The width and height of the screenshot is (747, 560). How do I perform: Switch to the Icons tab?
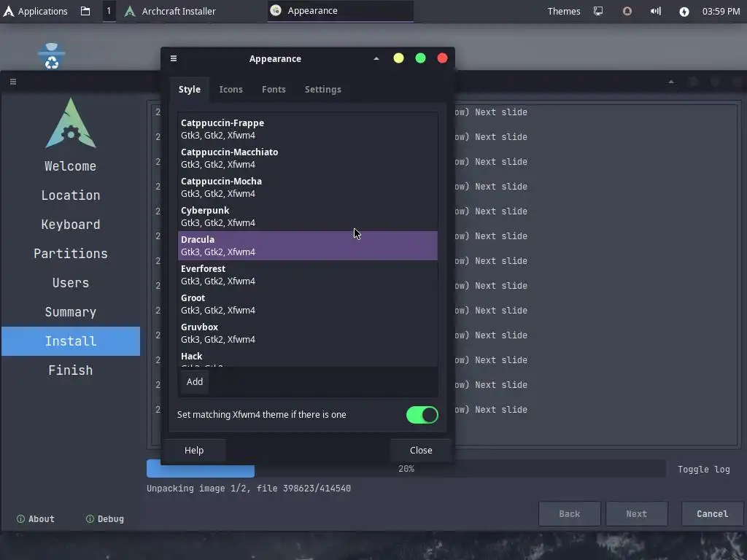(231, 90)
